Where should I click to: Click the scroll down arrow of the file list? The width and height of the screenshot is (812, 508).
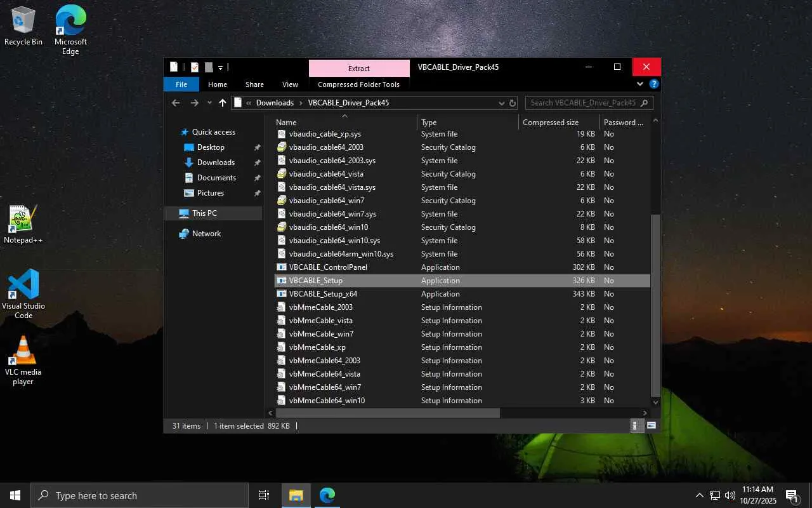tap(656, 402)
